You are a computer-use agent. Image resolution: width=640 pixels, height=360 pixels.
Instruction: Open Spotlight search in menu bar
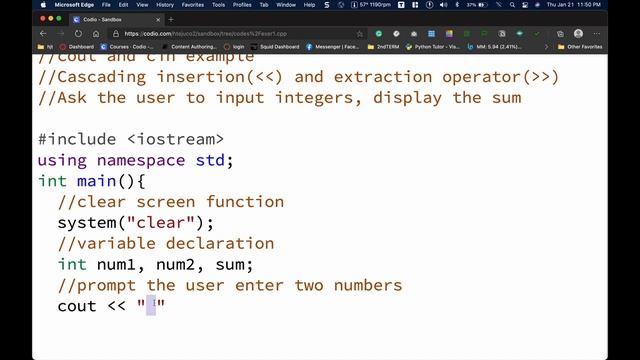[512, 5]
